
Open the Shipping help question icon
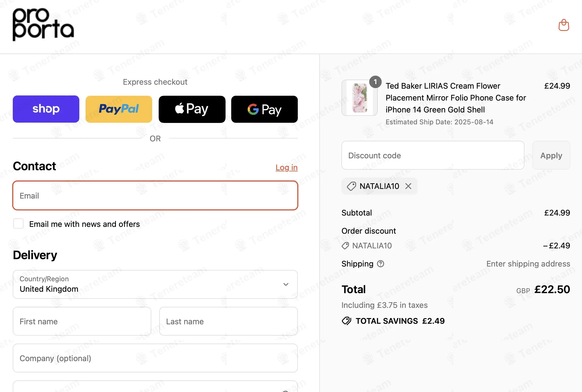click(x=381, y=264)
